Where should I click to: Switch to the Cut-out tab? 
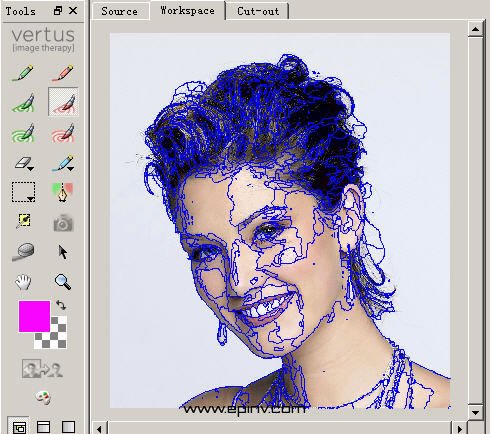[258, 11]
